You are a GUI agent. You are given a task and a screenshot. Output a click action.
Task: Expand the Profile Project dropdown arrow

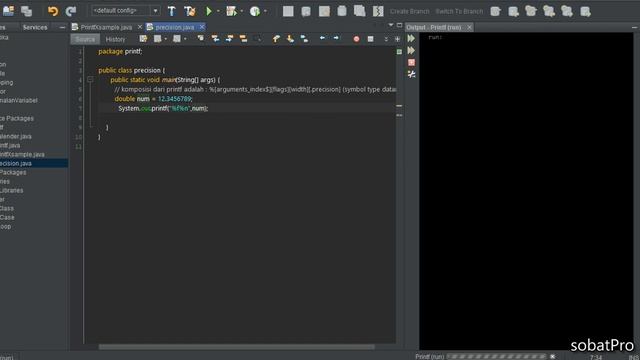[265, 11]
